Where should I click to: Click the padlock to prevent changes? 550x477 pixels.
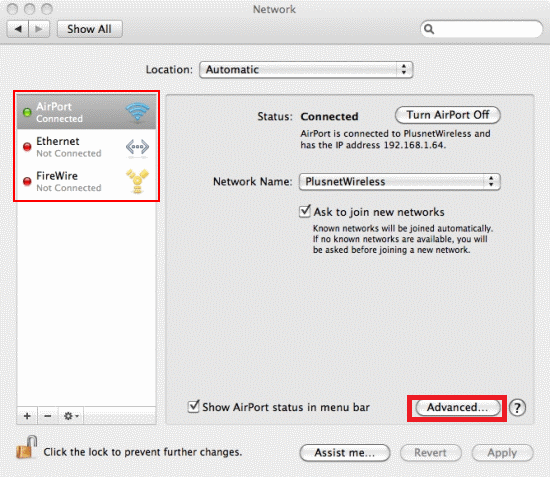27,448
